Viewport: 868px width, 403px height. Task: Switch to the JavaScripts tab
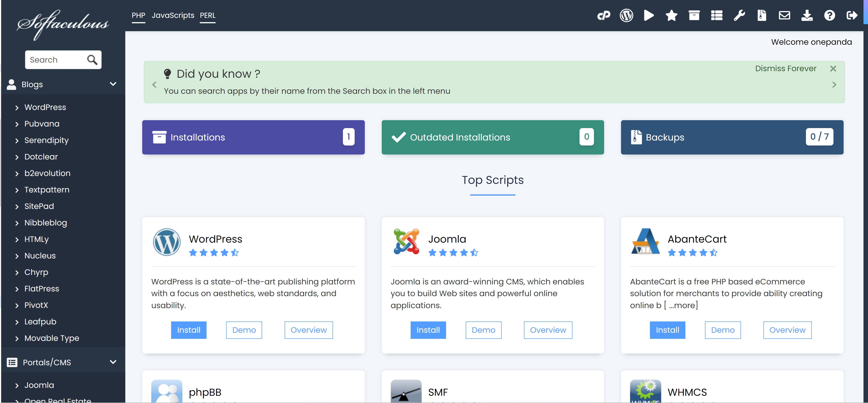173,16
